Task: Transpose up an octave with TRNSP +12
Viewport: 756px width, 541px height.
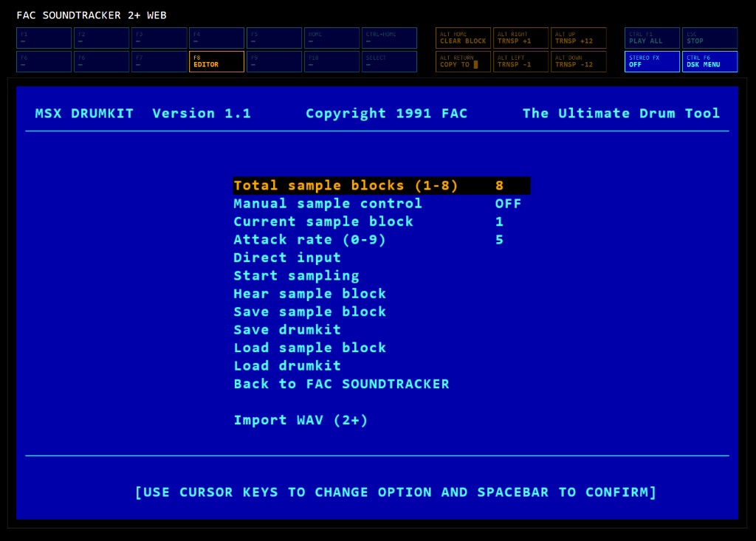Action: tap(579, 38)
